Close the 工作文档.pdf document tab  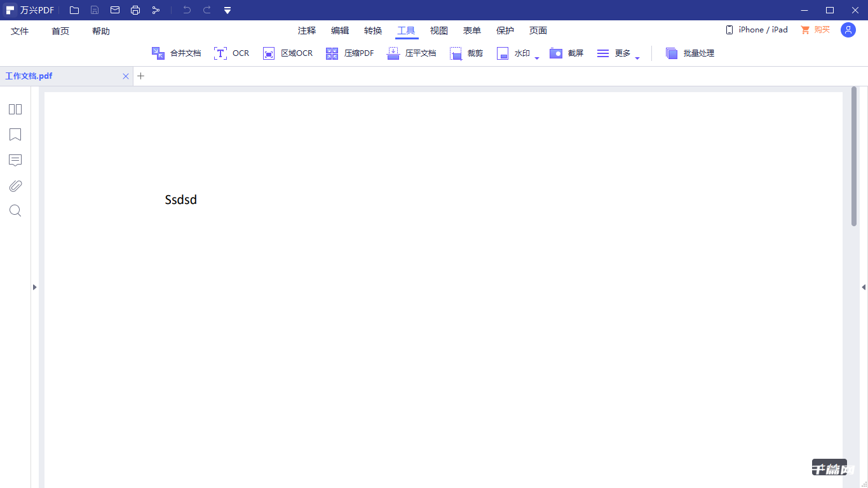pyautogui.click(x=126, y=76)
